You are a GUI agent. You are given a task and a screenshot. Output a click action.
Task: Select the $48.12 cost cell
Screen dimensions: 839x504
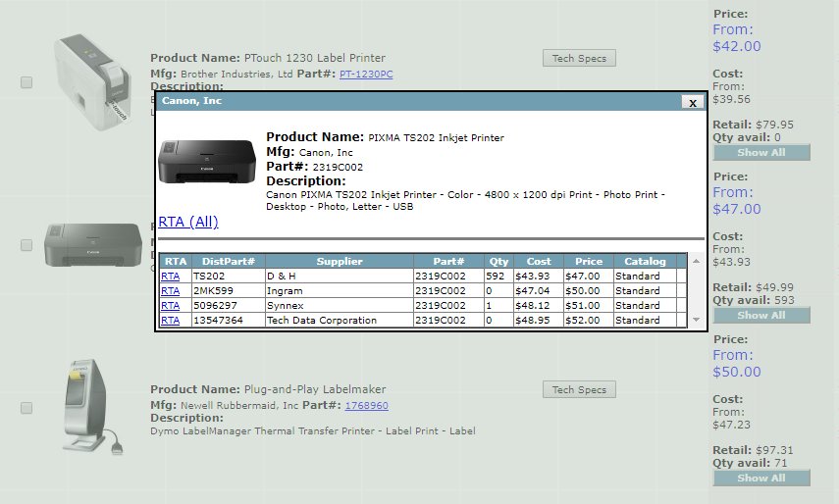(x=539, y=306)
